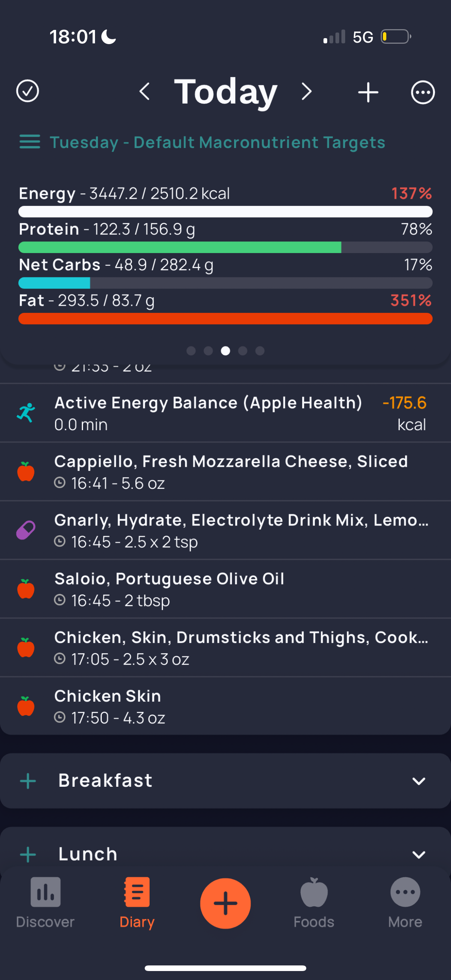Tap the purple pill supplement icon
The height and width of the screenshot is (980, 451).
26,530
